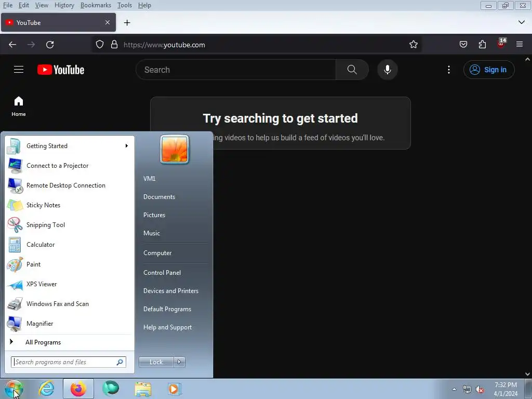Click Search programs and files field

(69, 362)
